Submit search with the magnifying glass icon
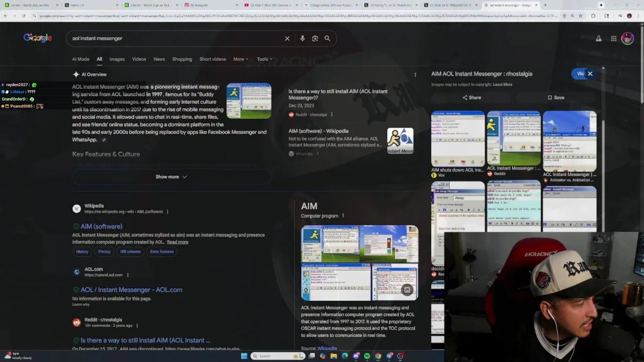 pos(327,38)
